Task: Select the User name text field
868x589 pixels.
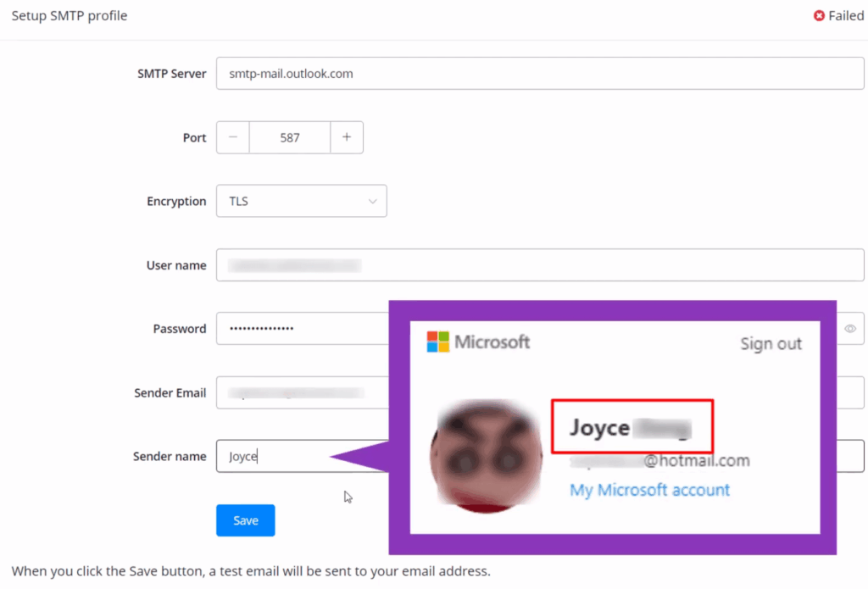Action: (539, 265)
